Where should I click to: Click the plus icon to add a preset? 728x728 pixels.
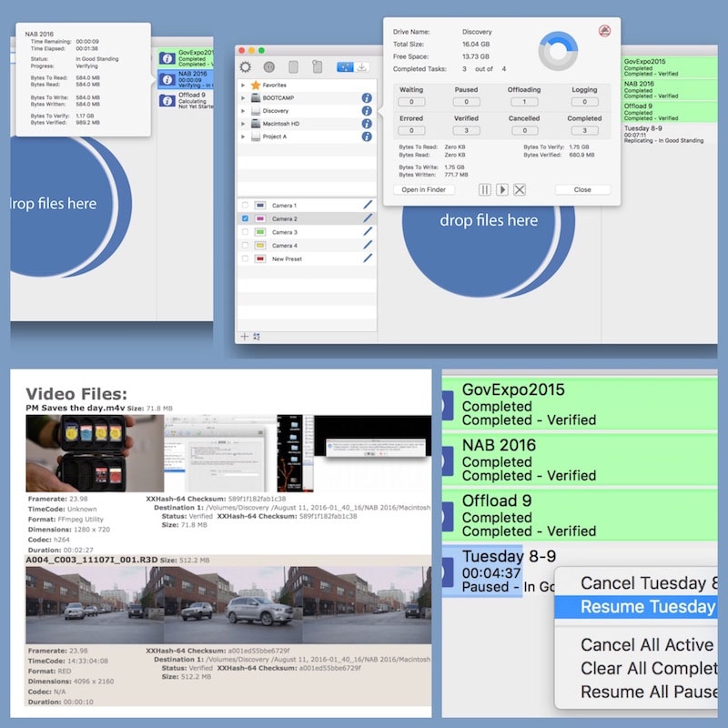pos(244,337)
